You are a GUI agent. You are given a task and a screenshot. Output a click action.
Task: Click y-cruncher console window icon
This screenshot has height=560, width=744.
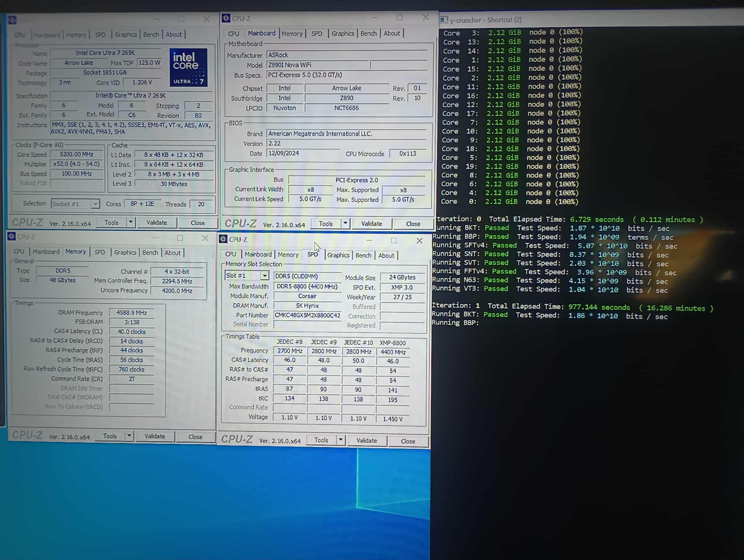click(444, 20)
